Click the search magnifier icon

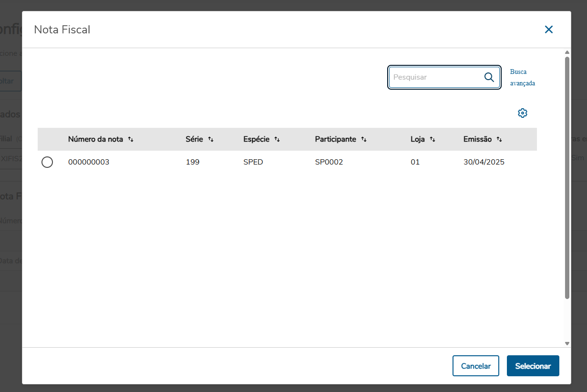[489, 77]
